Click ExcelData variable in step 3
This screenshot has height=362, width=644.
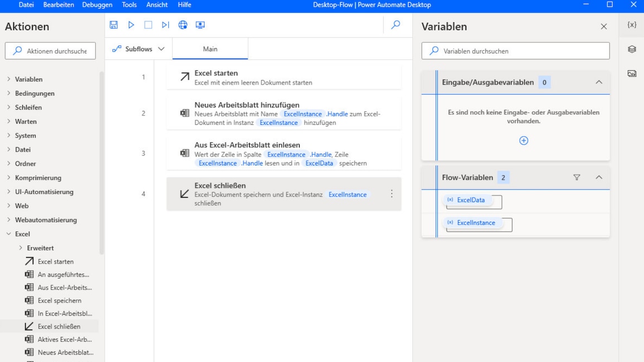[319, 163]
